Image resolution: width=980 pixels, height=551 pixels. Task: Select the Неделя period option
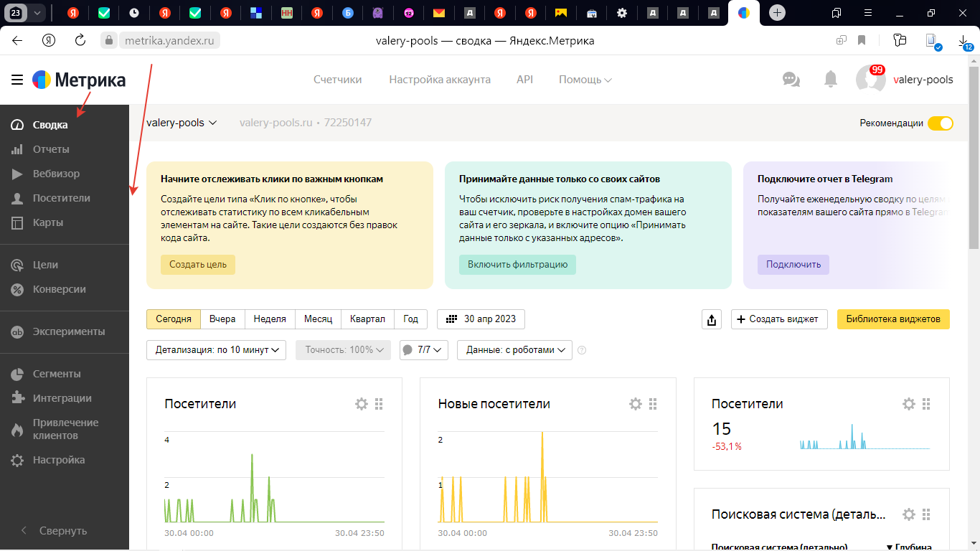click(x=270, y=319)
